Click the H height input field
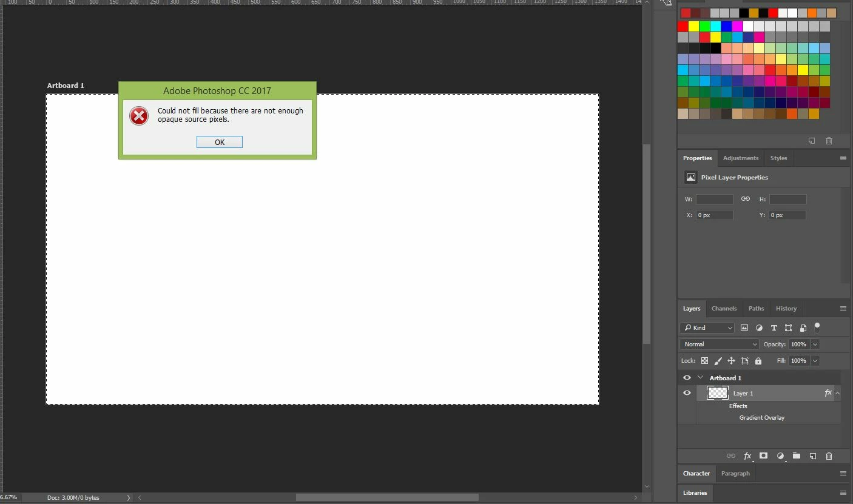Image resolution: width=853 pixels, height=504 pixels. pyautogui.click(x=787, y=199)
